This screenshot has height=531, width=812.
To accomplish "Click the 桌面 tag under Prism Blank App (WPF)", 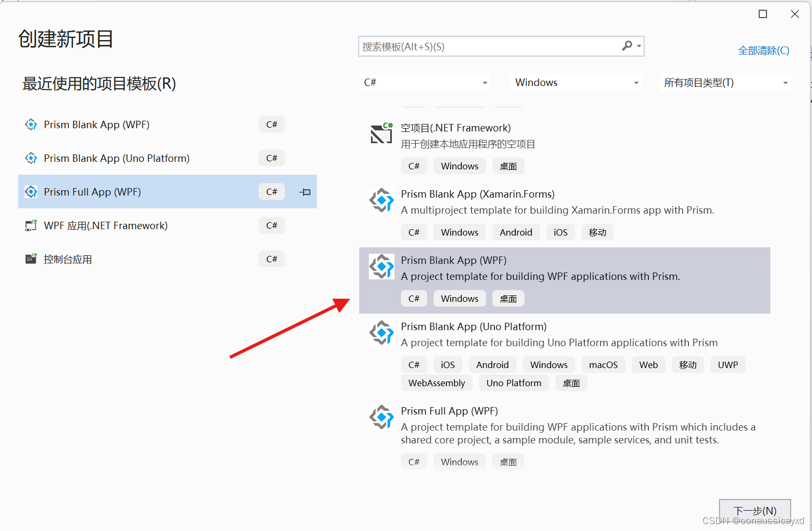I will [x=508, y=299].
